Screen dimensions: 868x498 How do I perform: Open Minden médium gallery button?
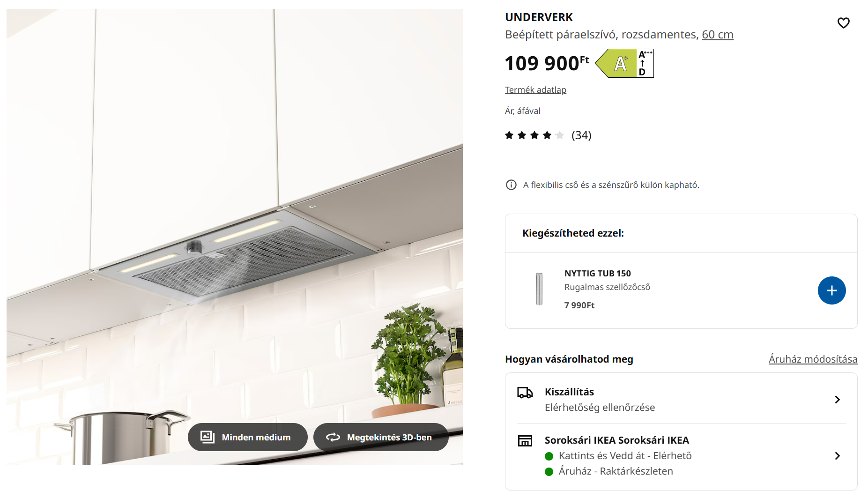(248, 437)
